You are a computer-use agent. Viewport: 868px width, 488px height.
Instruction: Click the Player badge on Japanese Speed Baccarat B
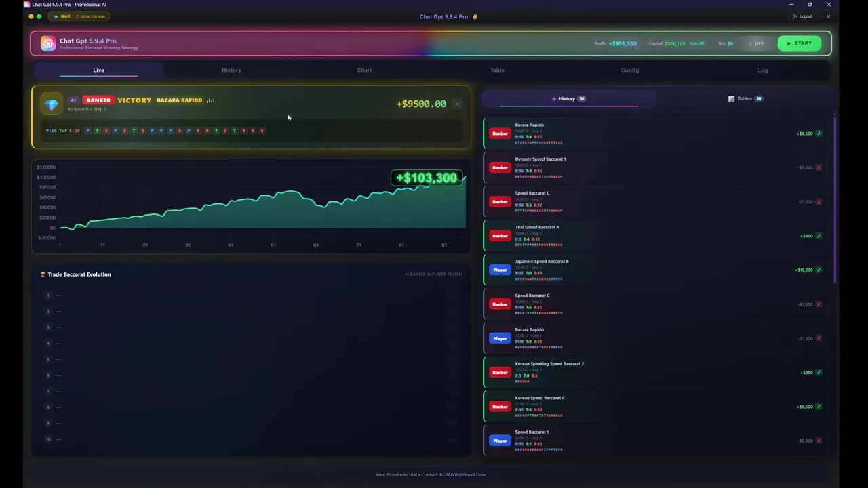click(x=500, y=270)
